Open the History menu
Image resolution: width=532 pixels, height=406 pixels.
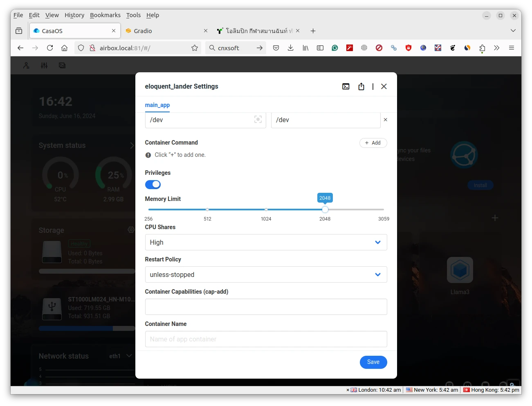pos(74,15)
